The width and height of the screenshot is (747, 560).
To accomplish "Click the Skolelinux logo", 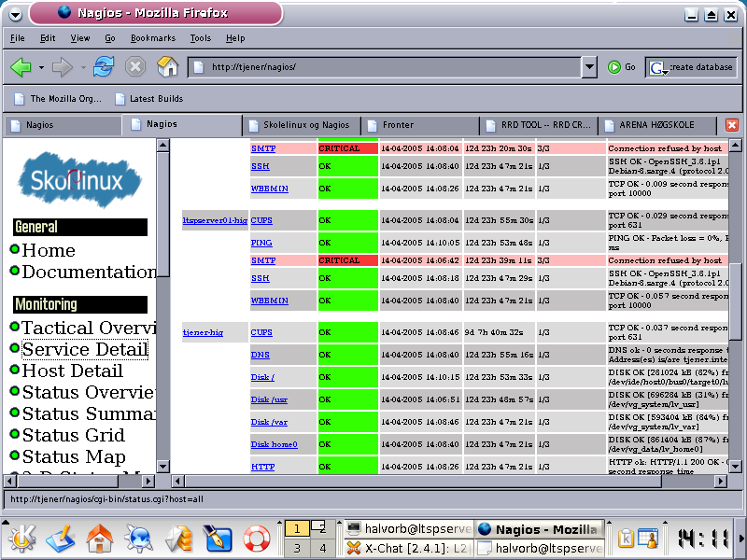I will pos(79,180).
